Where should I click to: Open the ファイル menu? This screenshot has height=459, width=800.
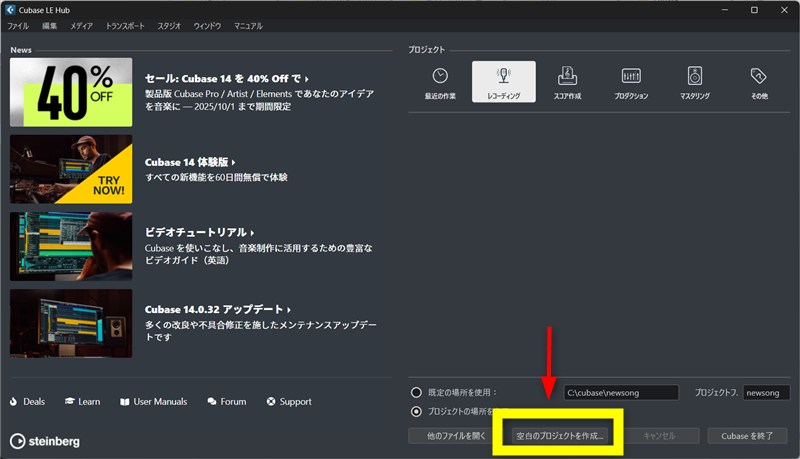18,26
